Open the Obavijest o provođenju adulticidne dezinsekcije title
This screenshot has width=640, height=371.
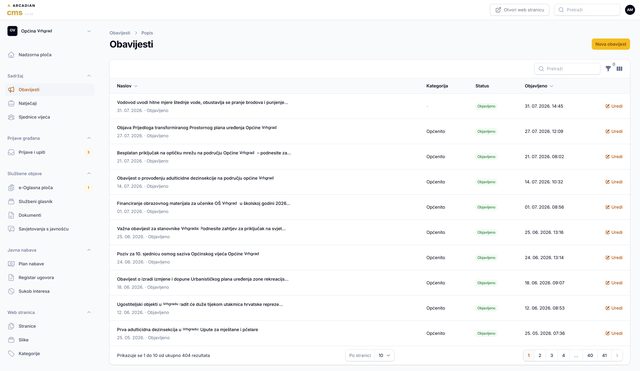point(195,178)
